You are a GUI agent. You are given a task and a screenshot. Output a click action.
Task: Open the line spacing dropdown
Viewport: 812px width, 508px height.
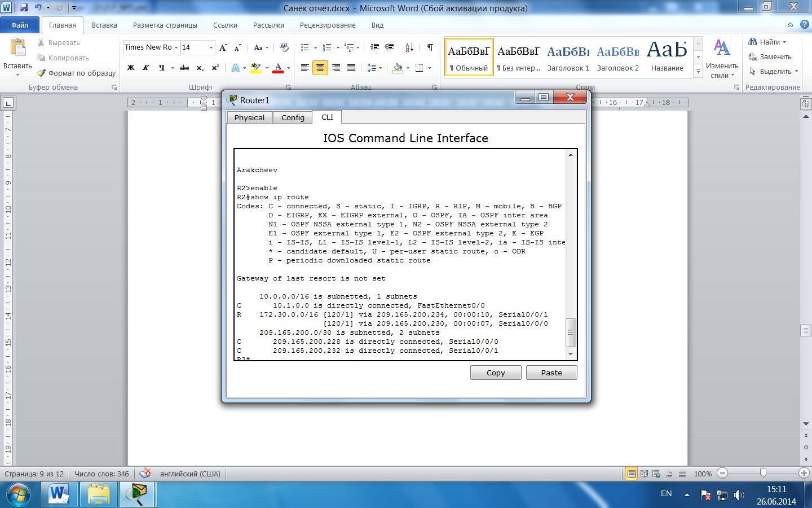pyautogui.click(x=374, y=68)
